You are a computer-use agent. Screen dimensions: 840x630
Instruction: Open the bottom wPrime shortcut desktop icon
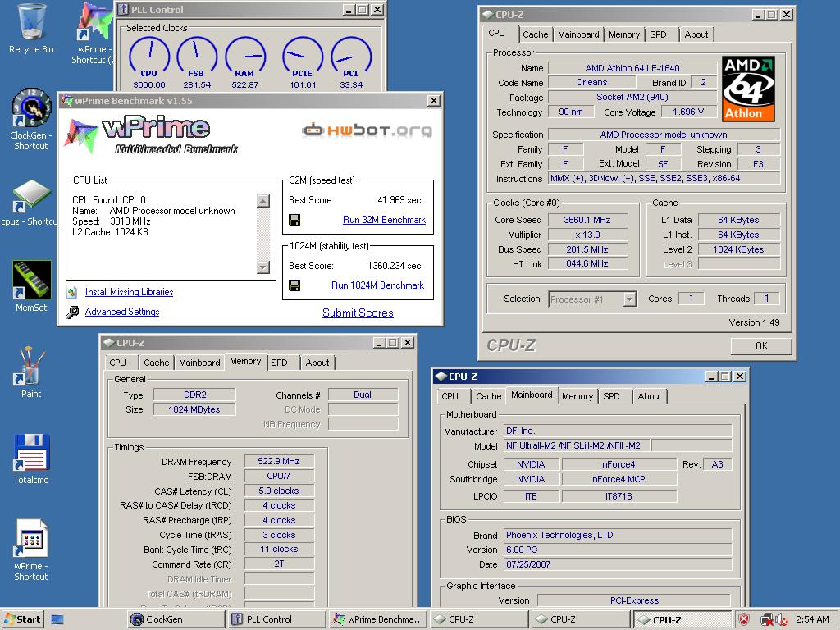point(31,539)
